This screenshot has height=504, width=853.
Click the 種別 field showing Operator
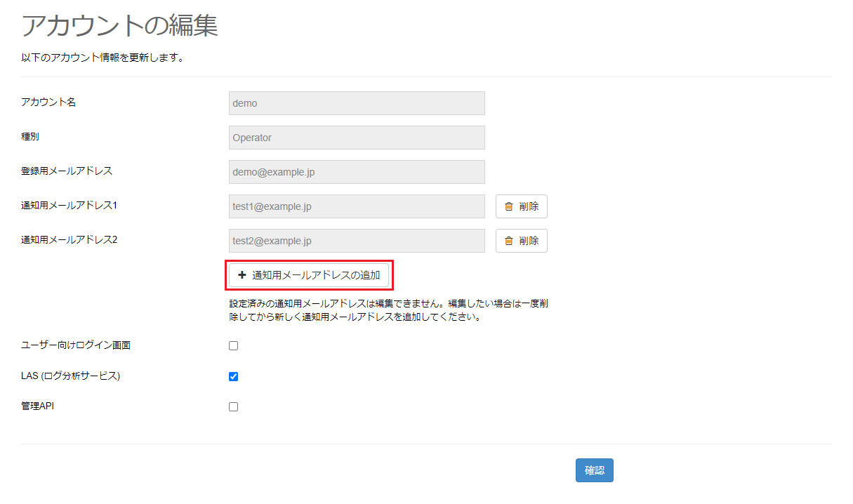[x=357, y=137]
